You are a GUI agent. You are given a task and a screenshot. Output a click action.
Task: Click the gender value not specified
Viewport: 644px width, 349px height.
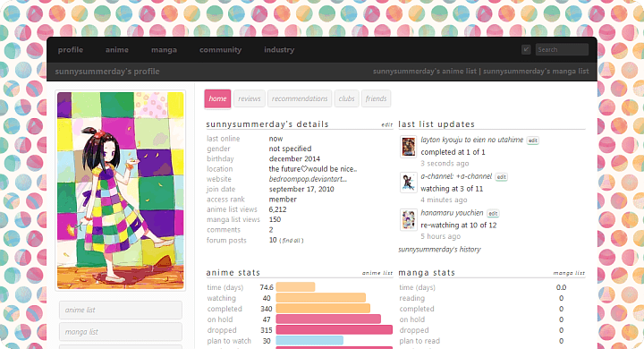coord(290,149)
